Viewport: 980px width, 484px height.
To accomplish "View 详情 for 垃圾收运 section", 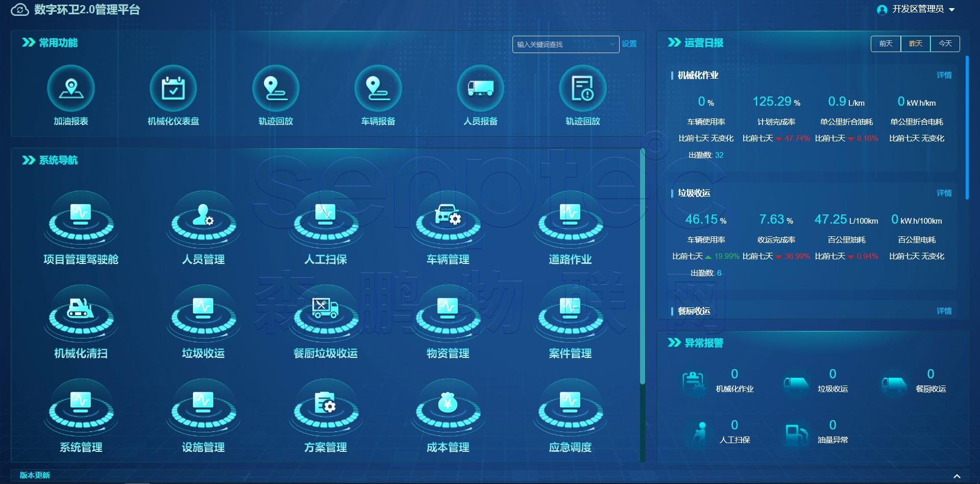I will pos(944,193).
